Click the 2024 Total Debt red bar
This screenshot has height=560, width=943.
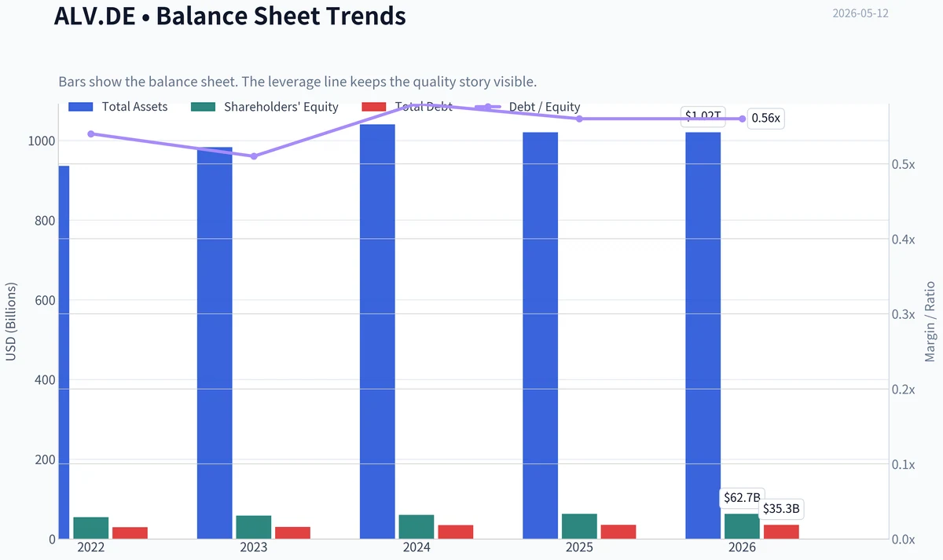(x=456, y=532)
